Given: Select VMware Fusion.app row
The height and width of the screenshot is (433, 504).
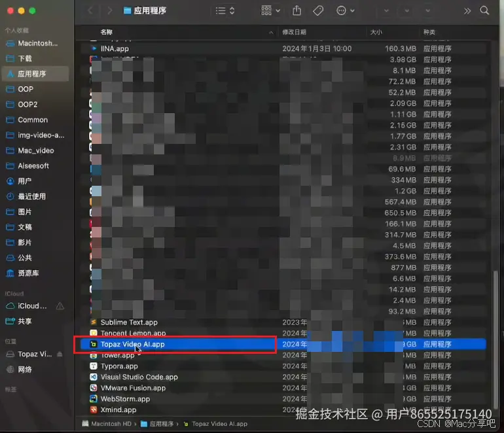Looking at the screenshot, I should coord(283,388).
